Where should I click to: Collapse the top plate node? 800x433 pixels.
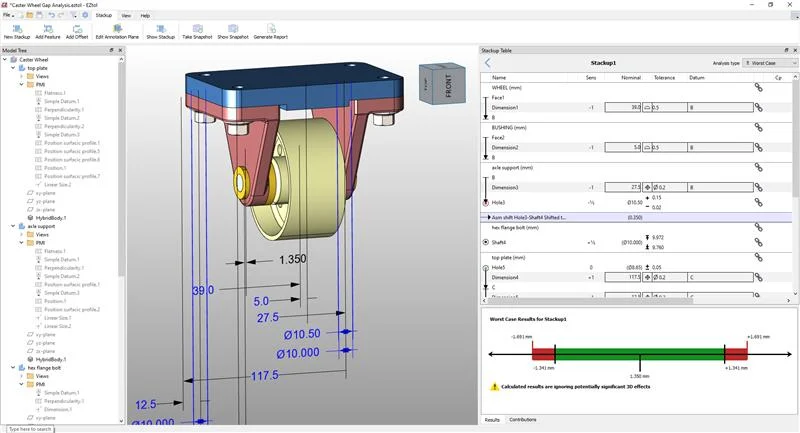tap(13, 68)
